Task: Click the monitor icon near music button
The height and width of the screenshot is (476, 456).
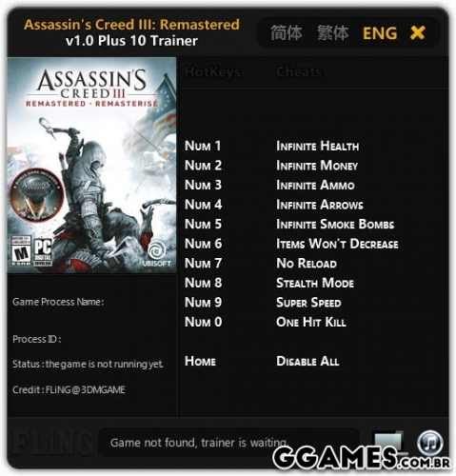Action: [x=389, y=442]
